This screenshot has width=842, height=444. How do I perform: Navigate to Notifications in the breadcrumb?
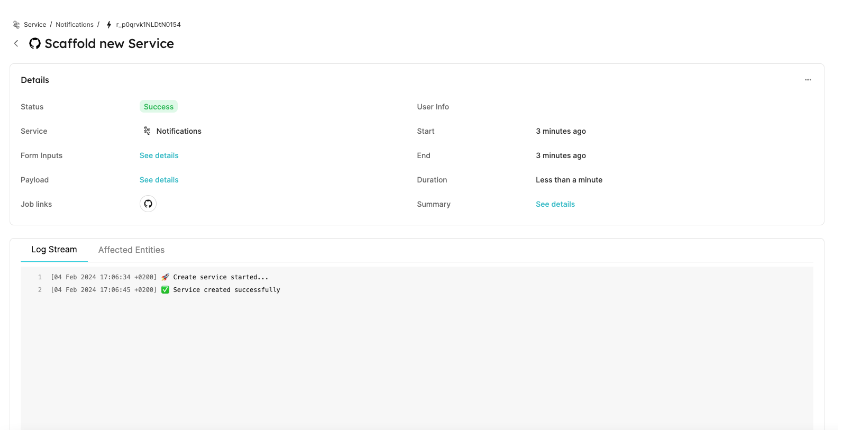[74, 24]
